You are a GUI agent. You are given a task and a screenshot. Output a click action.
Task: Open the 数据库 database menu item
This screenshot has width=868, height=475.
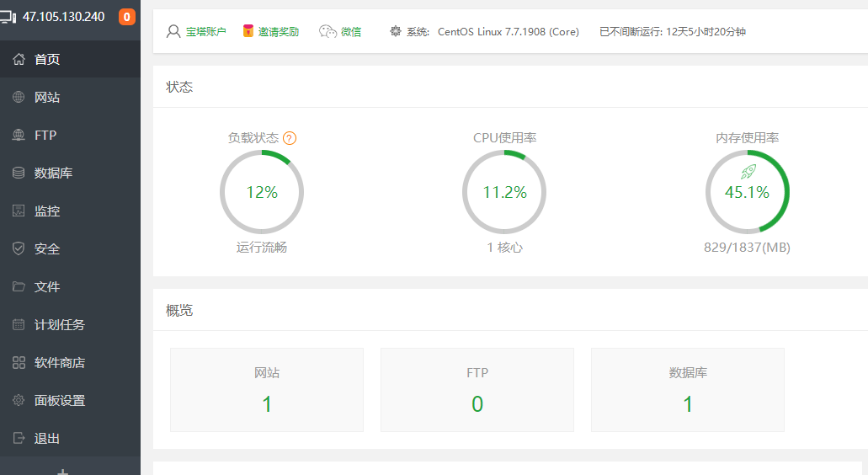pyautogui.click(x=71, y=173)
